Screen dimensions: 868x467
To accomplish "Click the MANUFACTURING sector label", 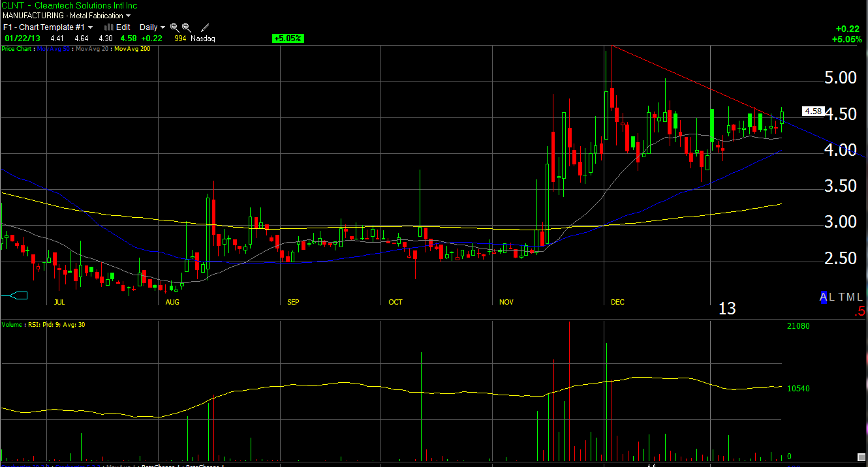I will click(x=33, y=16).
